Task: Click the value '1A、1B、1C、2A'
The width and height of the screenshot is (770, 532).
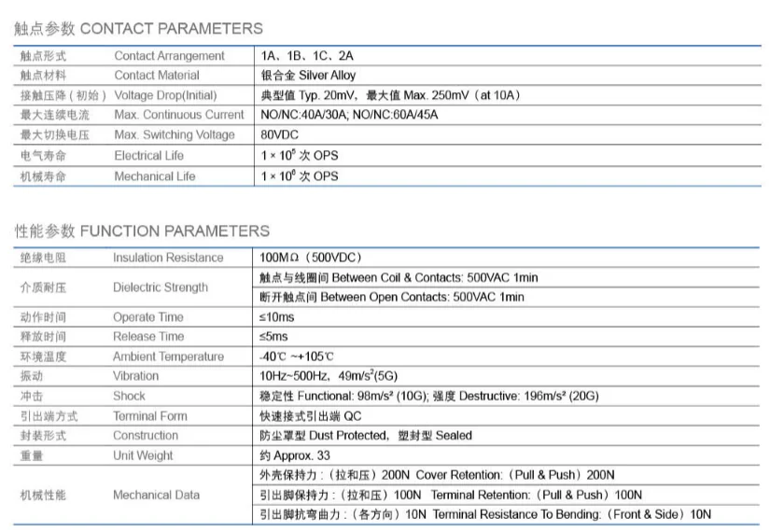Action: pos(307,56)
